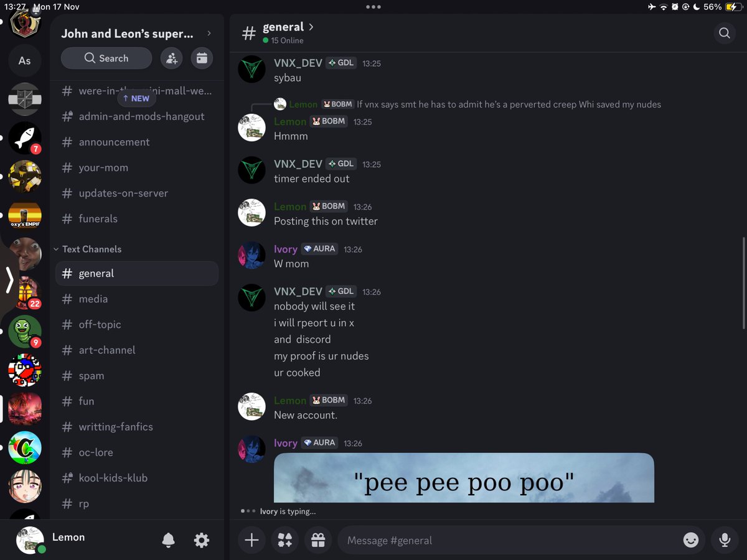Open the red sunset server icon

(x=25, y=409)
